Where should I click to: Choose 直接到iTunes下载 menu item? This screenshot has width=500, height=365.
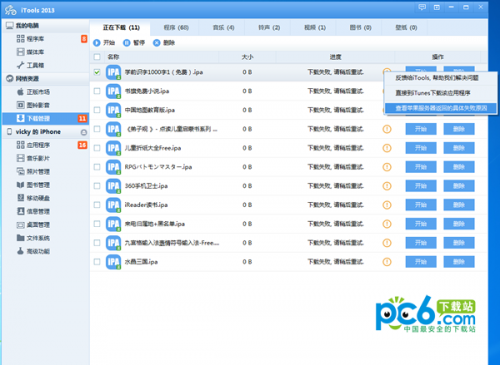[441, 93]
